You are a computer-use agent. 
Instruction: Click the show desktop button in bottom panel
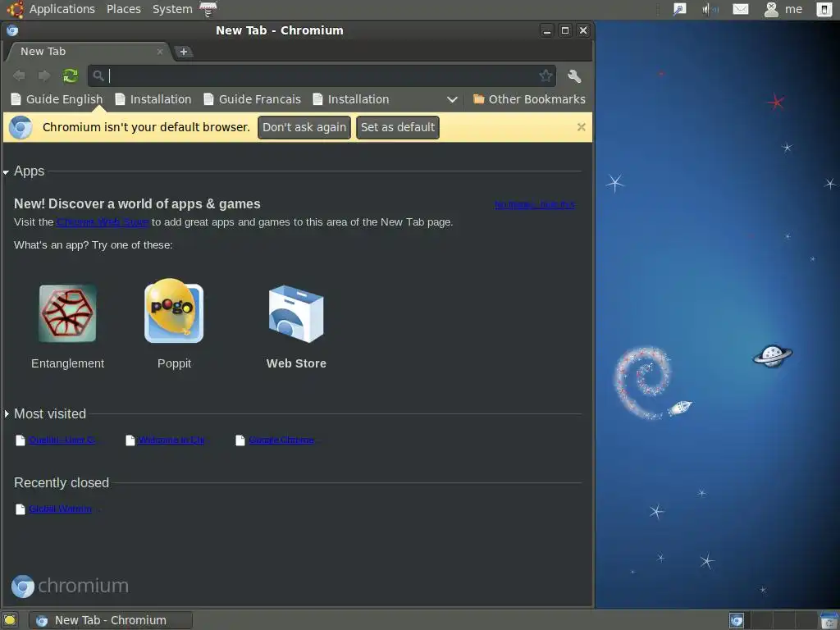[10, 620]
